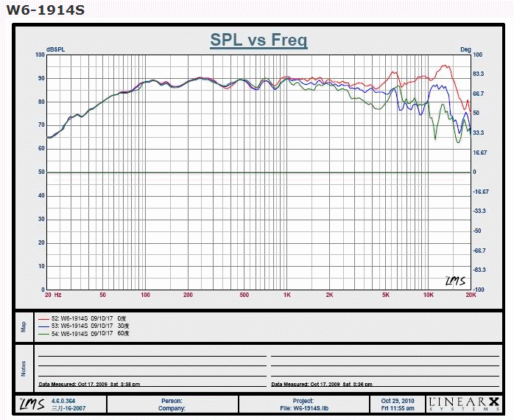Click the dBSPL axis label
The width and height of the screenshot is (514, 420).
(55, 49)
